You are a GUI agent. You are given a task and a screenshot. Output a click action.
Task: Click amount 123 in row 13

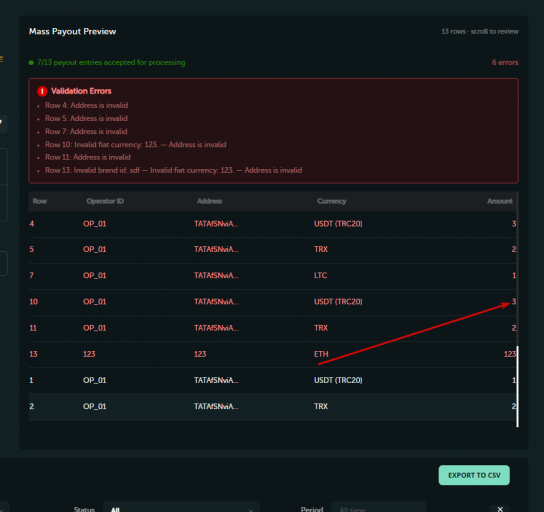[x=510, y=354]
